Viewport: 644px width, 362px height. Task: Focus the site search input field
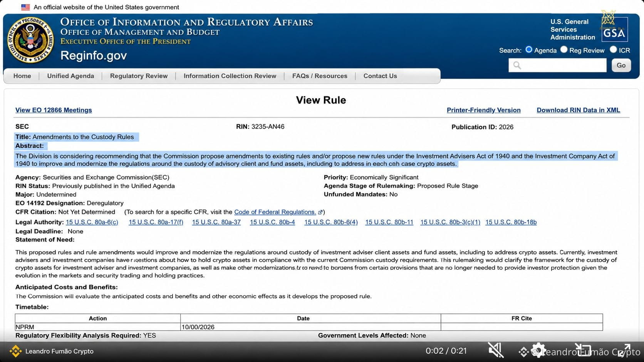(x=557, y=65)
